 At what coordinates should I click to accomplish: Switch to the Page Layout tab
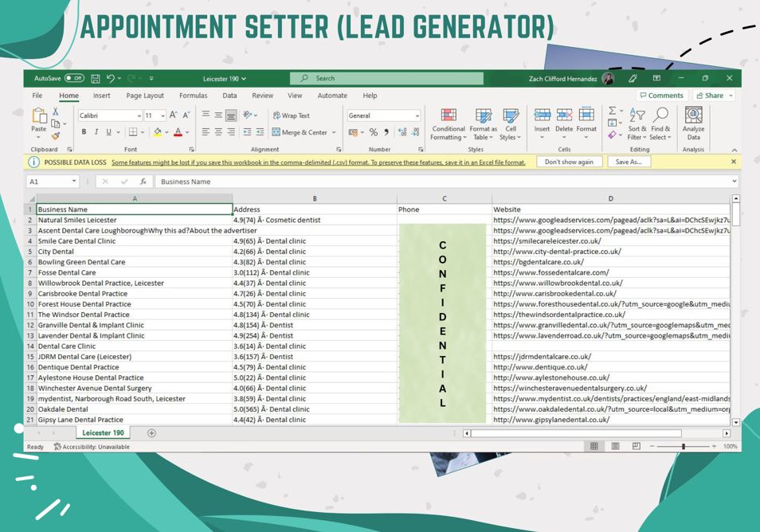(x=145, y=96)
